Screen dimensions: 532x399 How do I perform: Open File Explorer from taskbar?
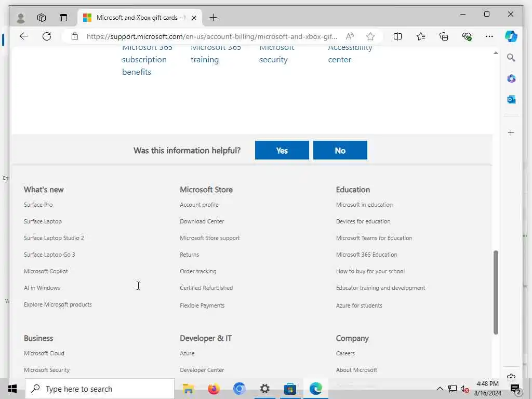pyautogui.click(x=188, y=389)
